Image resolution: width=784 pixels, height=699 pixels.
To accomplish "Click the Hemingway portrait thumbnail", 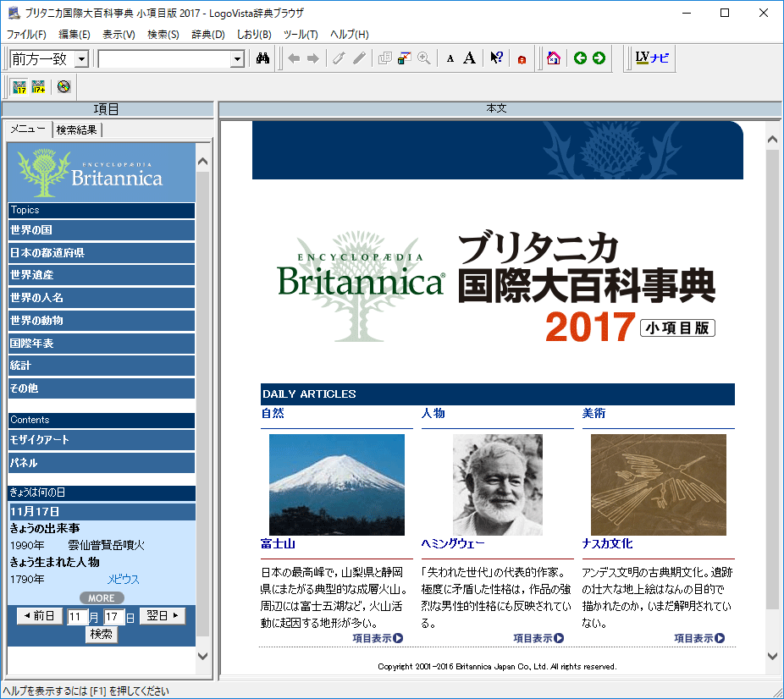I will pyautogui.click(x=498, y=485).
